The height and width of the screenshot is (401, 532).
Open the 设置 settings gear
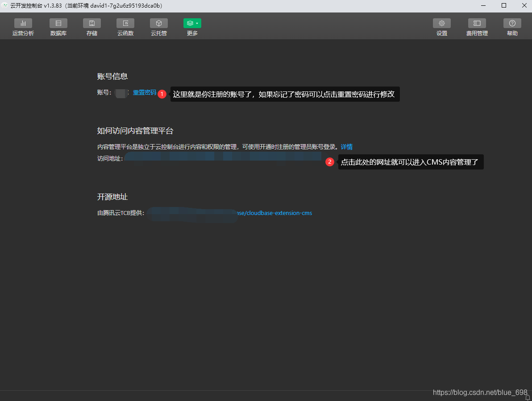[x=442, y=27]
